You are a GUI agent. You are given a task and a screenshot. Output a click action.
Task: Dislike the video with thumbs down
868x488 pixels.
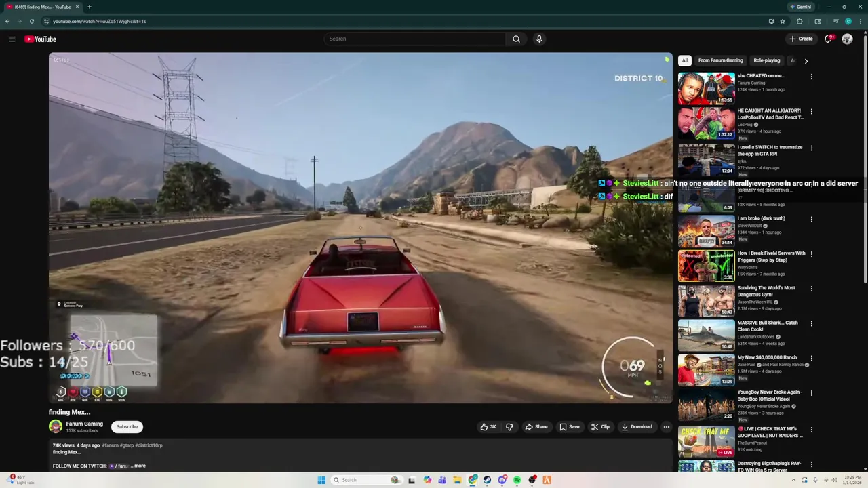[x=509, y=427]
